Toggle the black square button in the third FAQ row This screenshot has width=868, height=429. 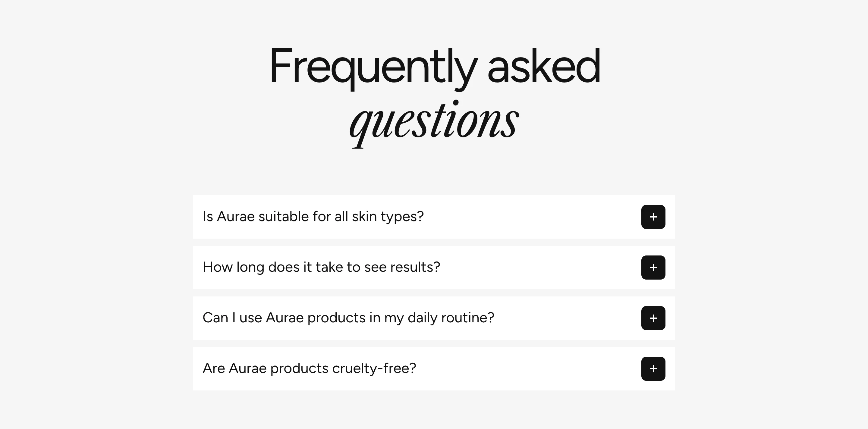pos(653,318)
